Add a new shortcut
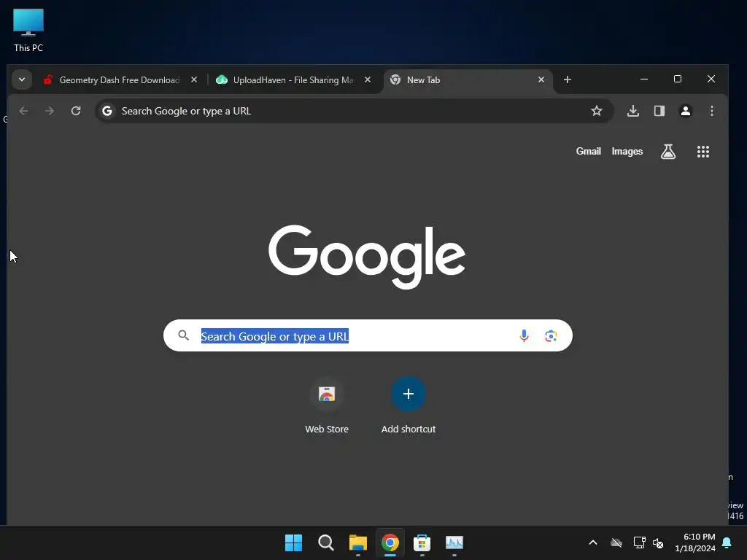Screen dimensions: 747x560 click(x=409, y=405)
